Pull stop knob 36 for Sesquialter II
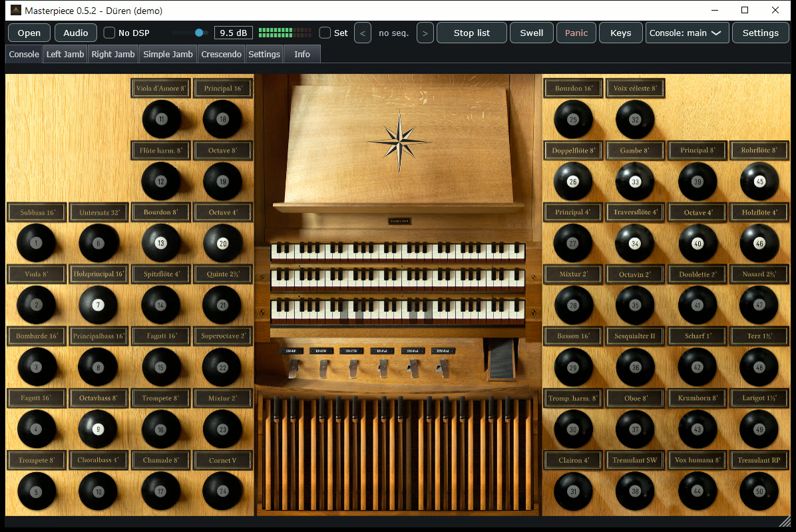Viewport: 796px width, 532px height. [x=636, y=367]
